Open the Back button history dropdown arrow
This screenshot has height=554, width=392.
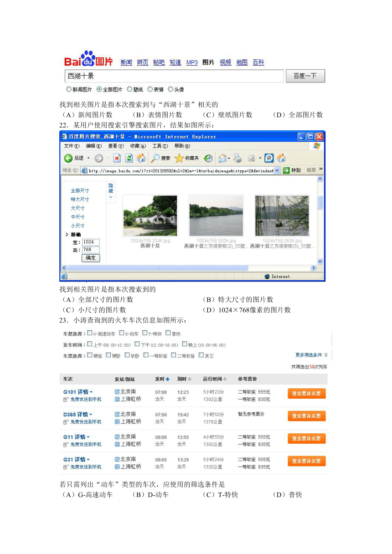click(88, 158)
